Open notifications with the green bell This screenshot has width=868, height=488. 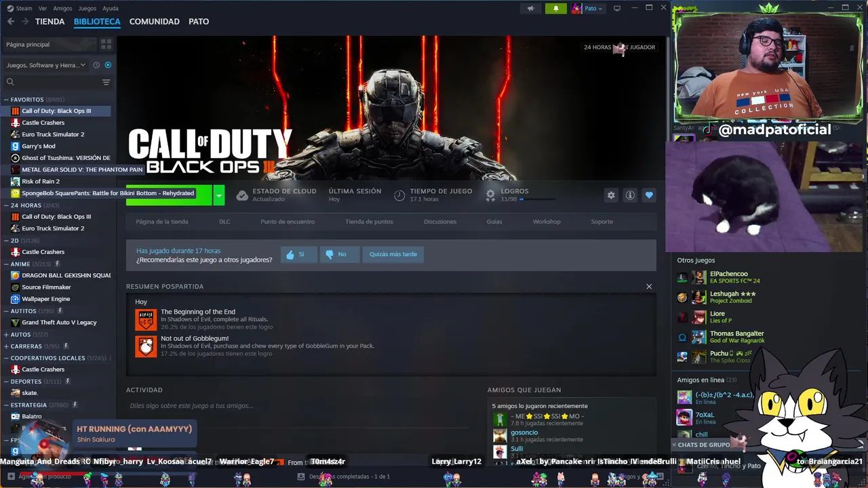(555, 8)
